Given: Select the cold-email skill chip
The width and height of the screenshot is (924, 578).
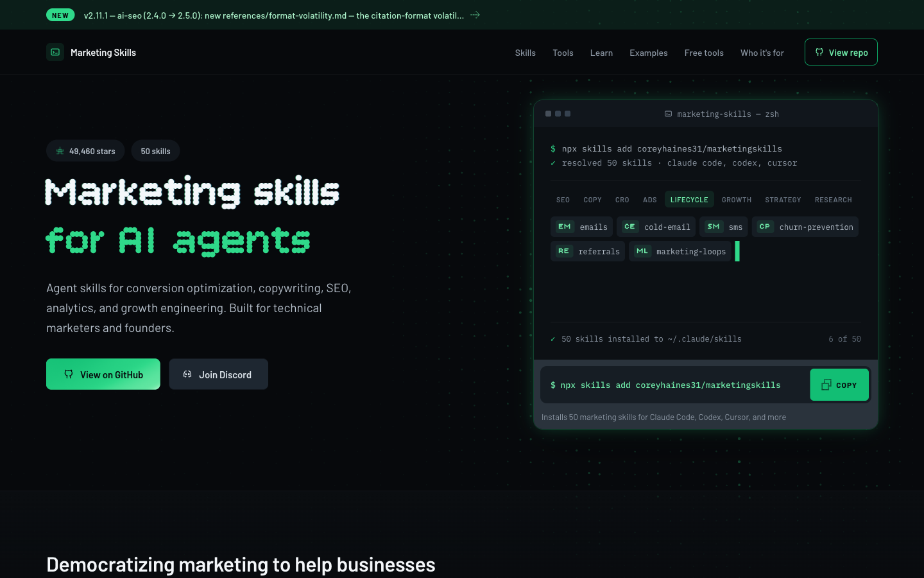Looking at the screenshot, I should tap(656, 227).
